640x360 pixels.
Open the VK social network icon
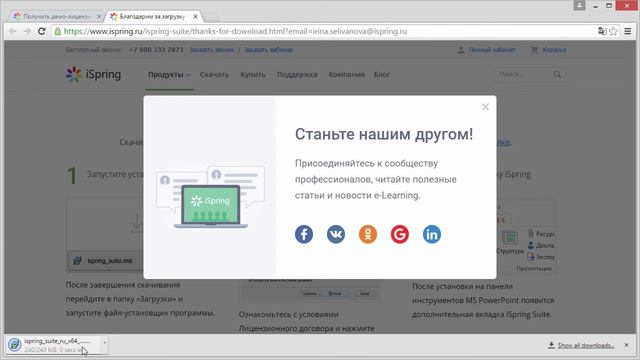[x=336, y=234]
